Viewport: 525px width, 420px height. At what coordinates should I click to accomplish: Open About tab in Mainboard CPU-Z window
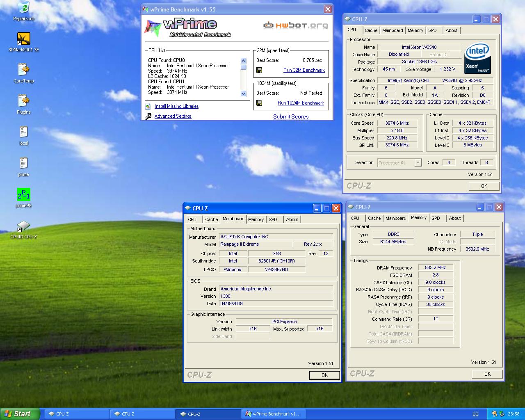coord(292,219)
